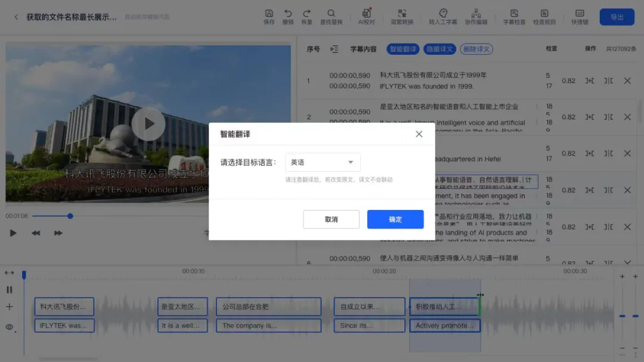Click the 取消 cancel button
Screen dimensions: 644x362
point(331,219)
